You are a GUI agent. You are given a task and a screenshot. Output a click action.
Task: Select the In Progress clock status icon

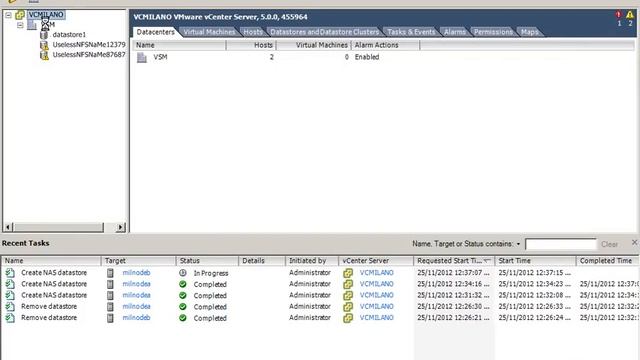point(183,273)
